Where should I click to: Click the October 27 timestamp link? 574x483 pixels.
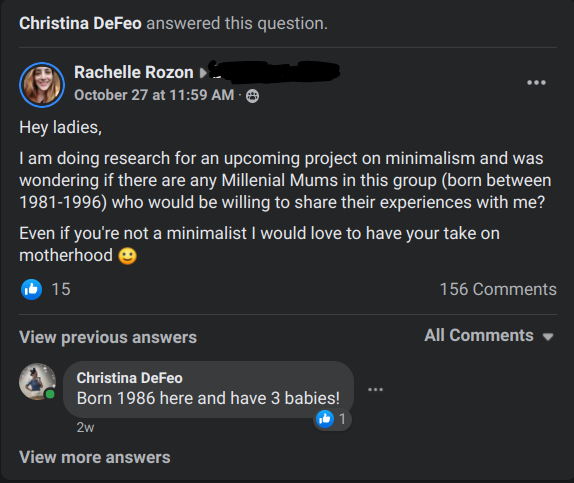click(x=154, y=95)
